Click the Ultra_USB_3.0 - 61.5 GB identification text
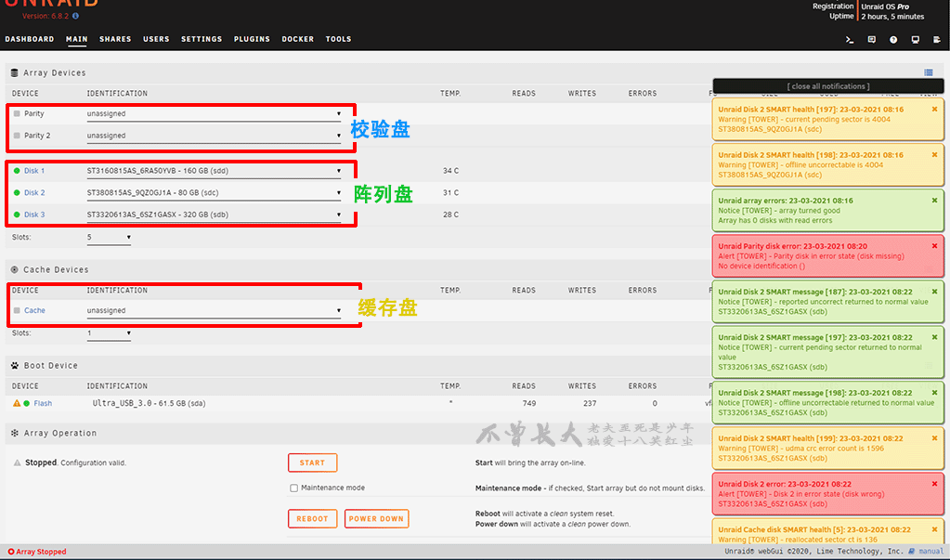 tap(149, 403)
